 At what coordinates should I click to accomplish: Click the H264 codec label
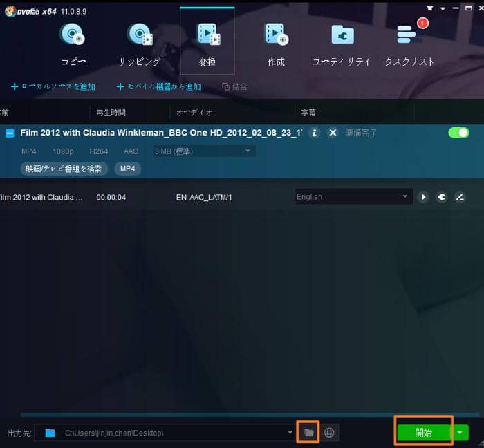[99, 151]
